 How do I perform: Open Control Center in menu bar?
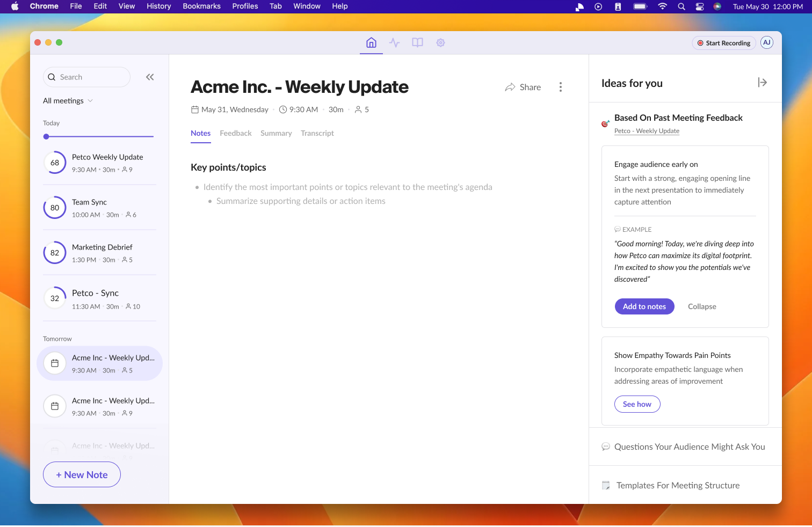(700, 6)
